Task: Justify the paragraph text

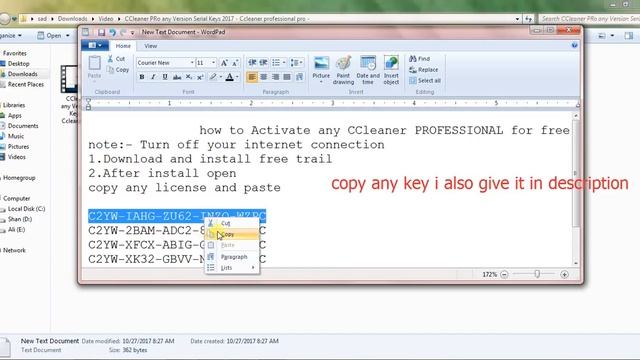Action: coord(287,77)
